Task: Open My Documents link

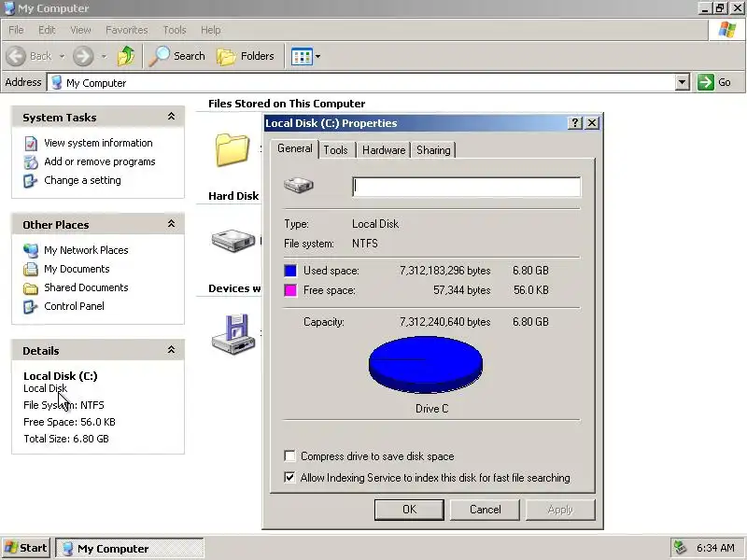Action: (77, 269)
